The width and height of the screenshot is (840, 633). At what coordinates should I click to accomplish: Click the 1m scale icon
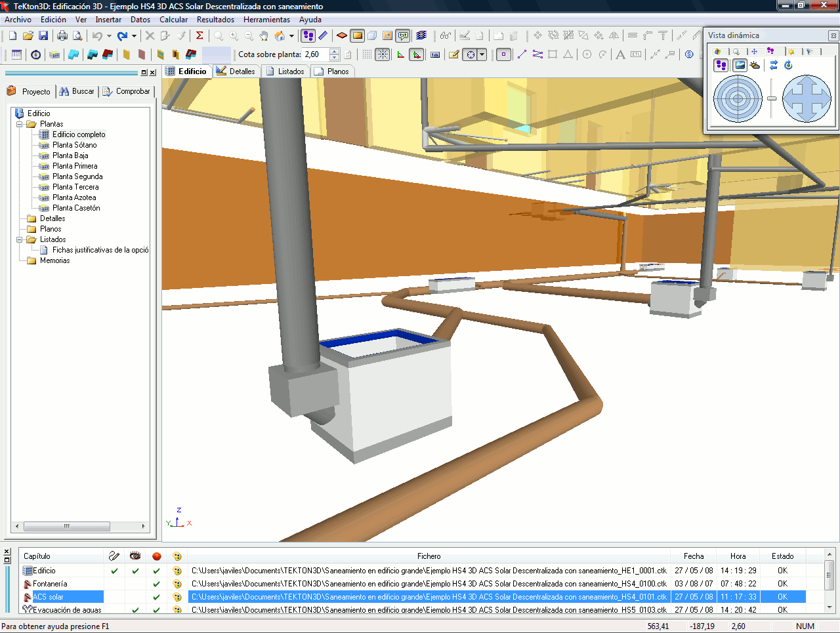[435, 54]
